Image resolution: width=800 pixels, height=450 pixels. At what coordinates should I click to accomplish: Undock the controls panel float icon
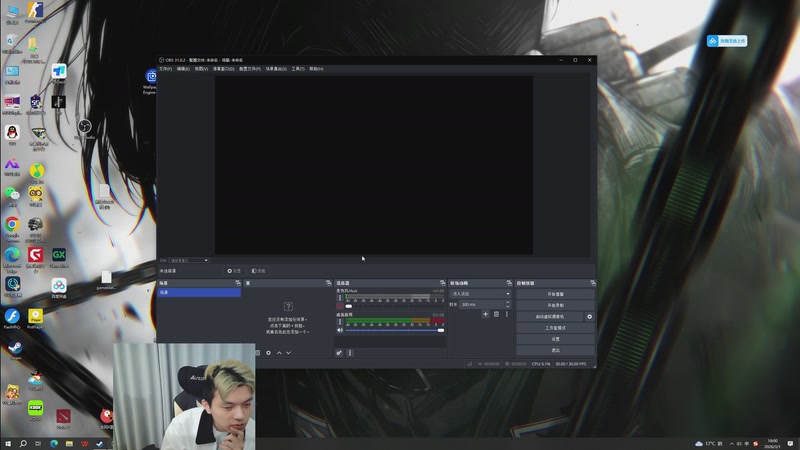[x=592, y=283]
